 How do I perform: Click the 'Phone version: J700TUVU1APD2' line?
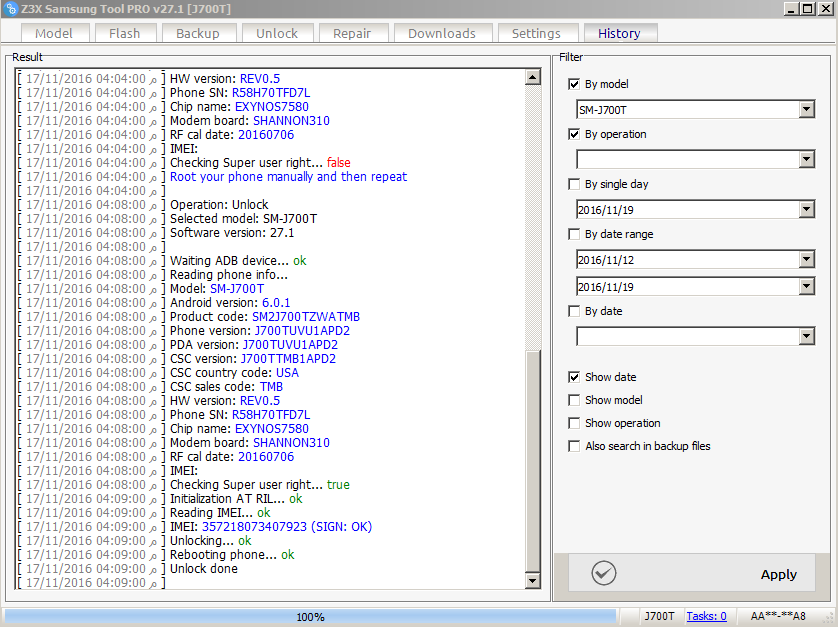click(260, 331)
